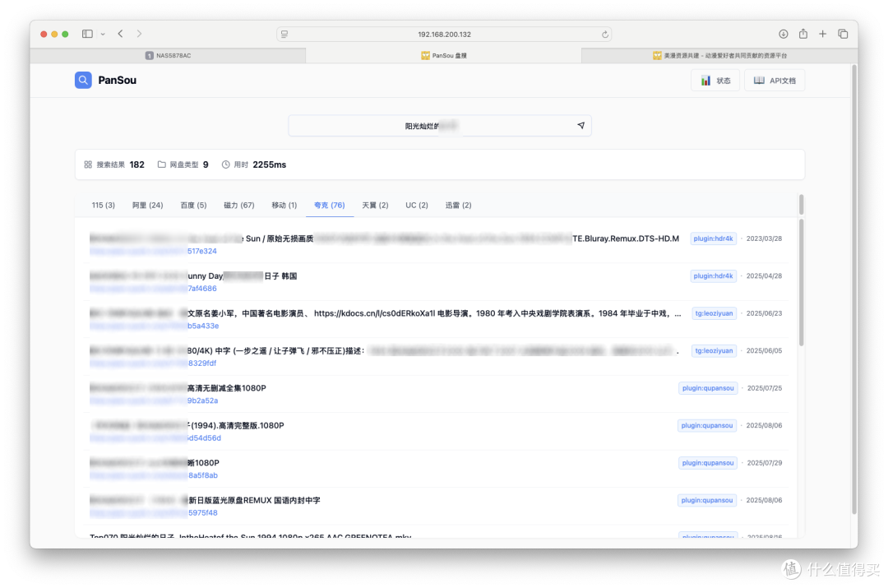Click the Safari back navigation arrow
Viewport: 888px width, 588px height.
[120, 34]
